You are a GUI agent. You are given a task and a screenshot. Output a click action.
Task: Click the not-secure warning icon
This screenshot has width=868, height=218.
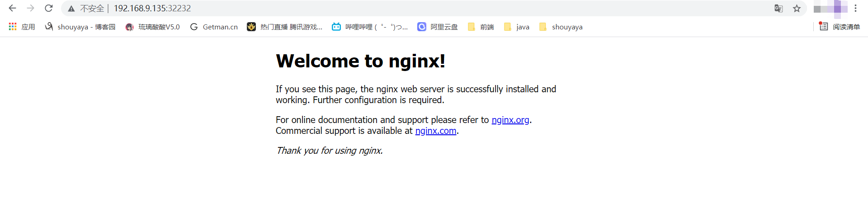click(71, 9)
